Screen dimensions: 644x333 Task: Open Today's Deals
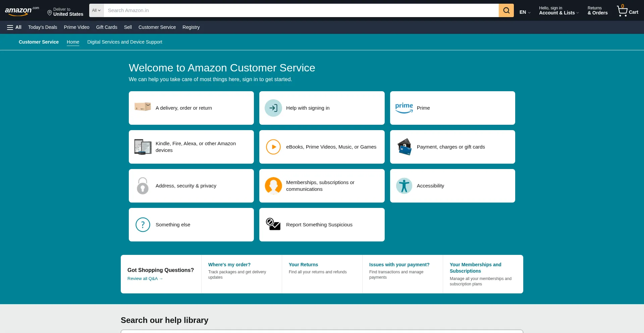[43, 27]
